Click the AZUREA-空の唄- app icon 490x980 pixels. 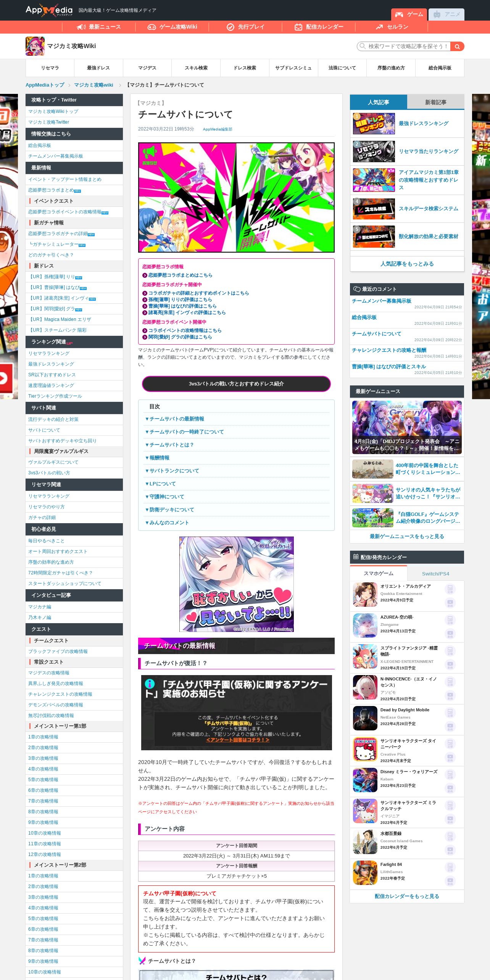365,625
